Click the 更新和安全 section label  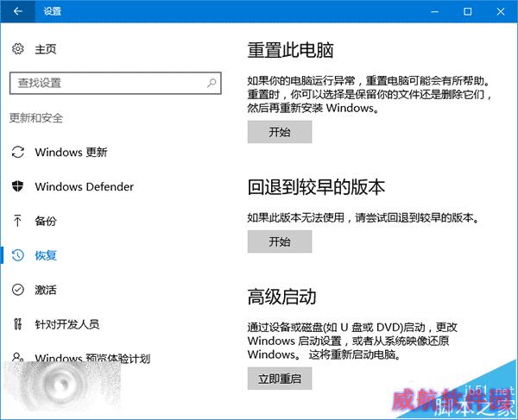36,118
